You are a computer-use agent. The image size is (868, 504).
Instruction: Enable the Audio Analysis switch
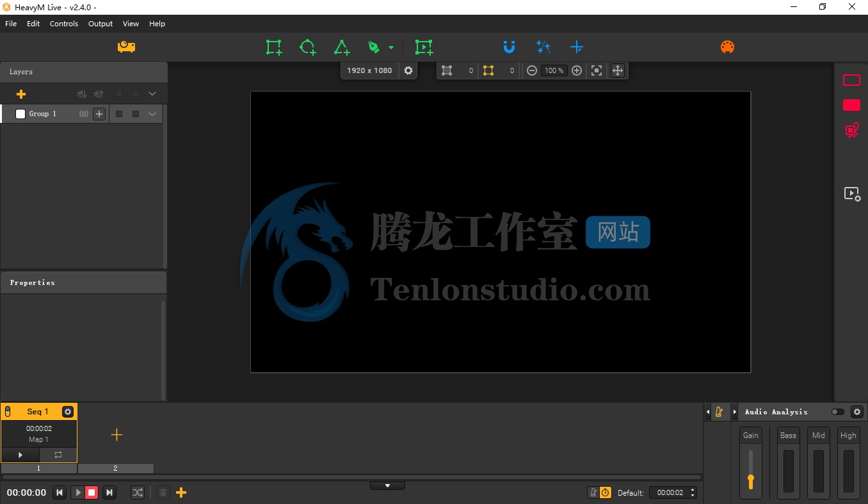click(837, 412)
